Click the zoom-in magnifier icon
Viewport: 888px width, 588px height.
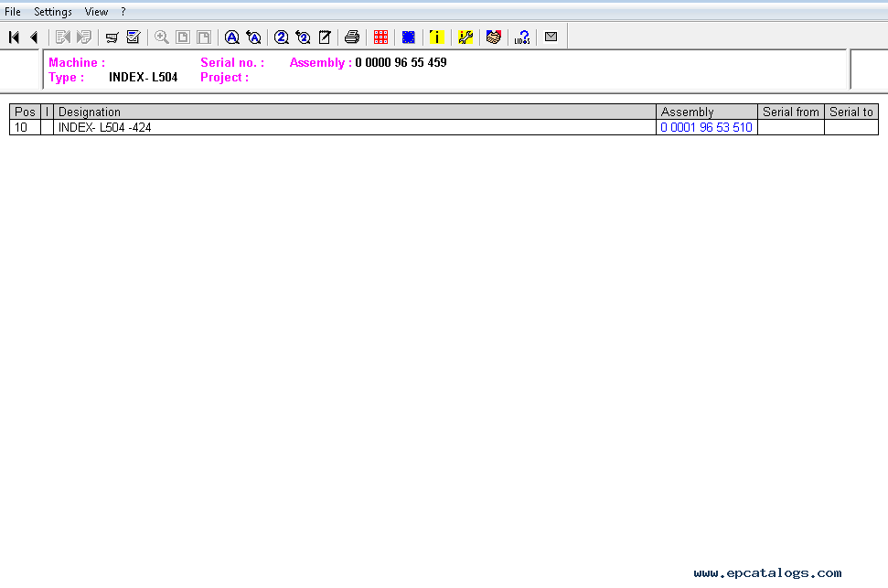[x=161, y=37]
